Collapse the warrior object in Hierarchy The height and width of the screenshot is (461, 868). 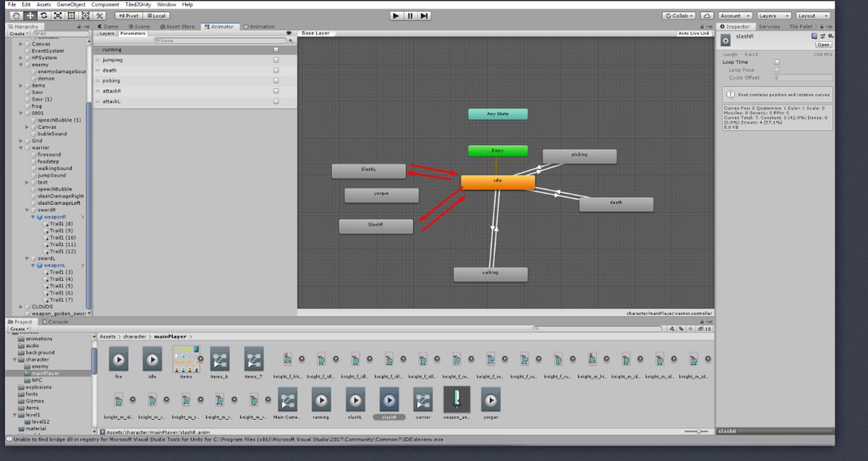click(21, 148)
